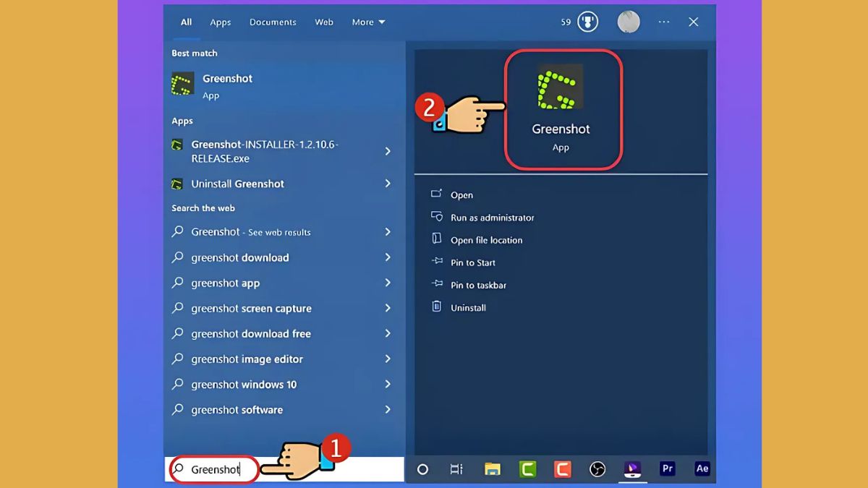Image resolution: width=868 pixels, height=488 pixels.
Task: Open File Explorer from the taskbar
Action: click(x=492, y=469)
